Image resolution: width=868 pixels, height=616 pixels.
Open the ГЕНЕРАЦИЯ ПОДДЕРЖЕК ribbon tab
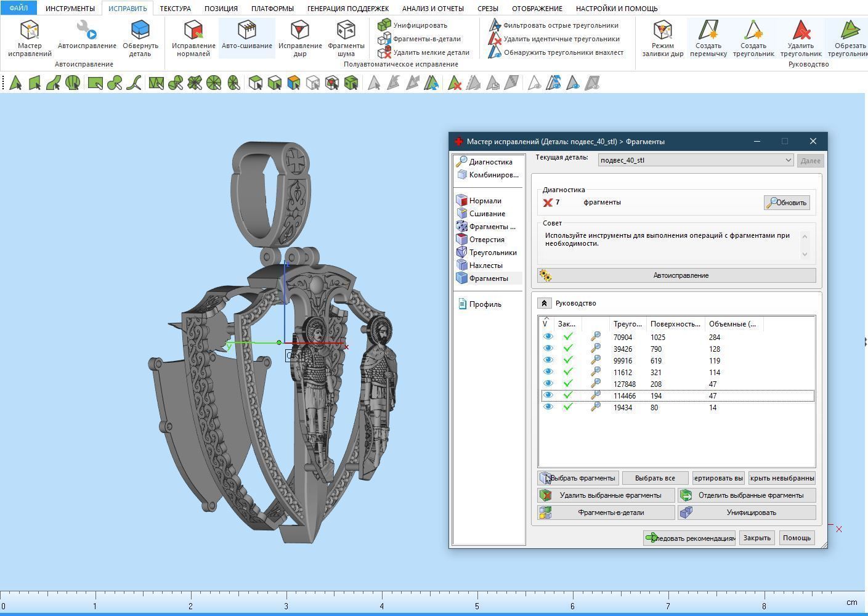point(348,9)
